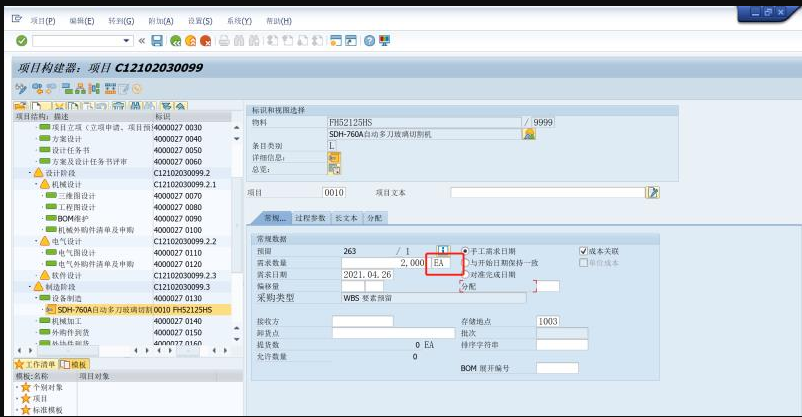
Task: Click the info icon beside reservation number
Action: pyautogui.click(x=443, y=251)
